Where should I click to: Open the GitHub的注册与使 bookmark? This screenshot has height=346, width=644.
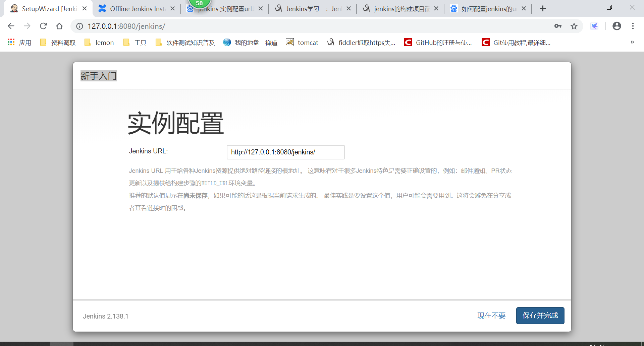click(x=438, y=43)
